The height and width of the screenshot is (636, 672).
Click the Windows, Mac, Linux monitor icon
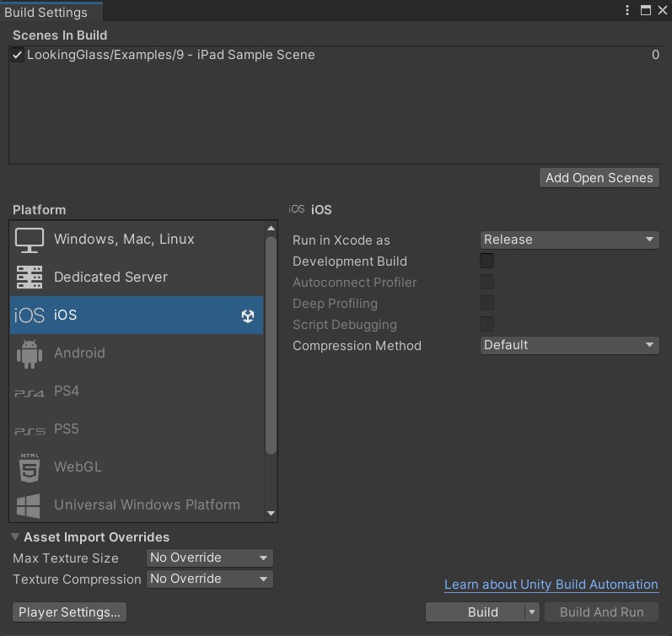(30, 240)
